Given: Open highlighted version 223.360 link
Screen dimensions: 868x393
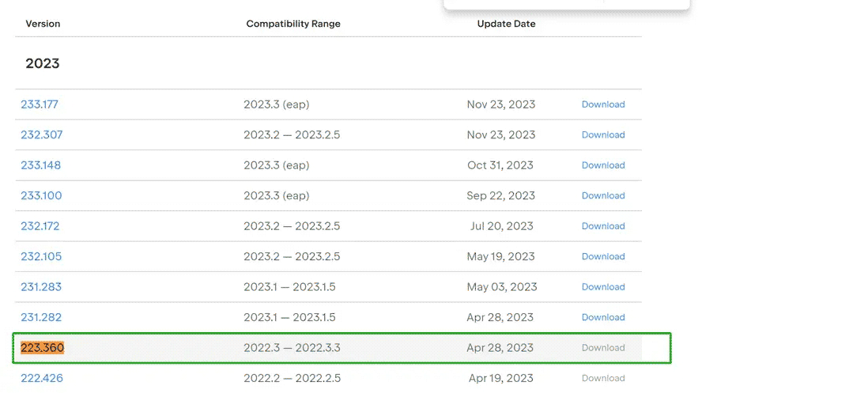Looking at the screenshot, I should [x=43, y=348].
